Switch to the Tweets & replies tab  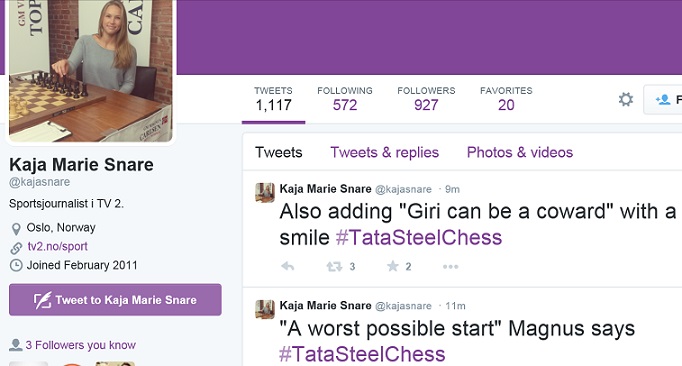pos(384,152)
